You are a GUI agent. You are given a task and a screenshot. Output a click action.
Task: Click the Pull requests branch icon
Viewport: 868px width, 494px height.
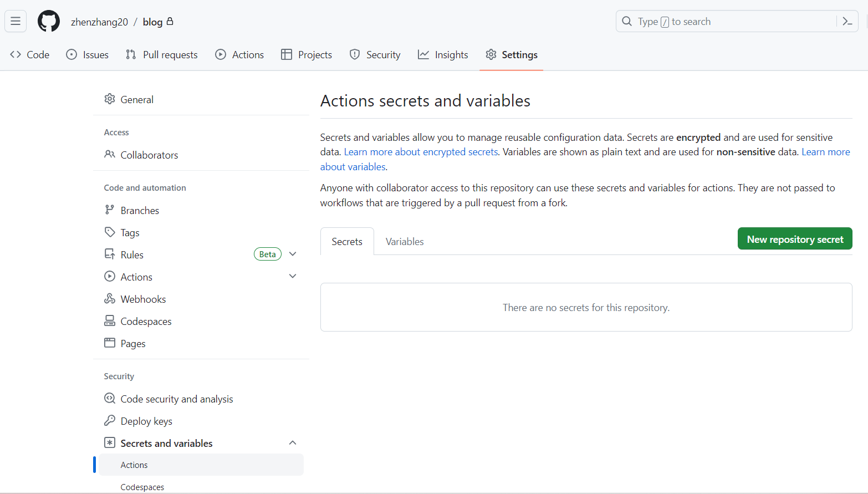click(131, 54)
